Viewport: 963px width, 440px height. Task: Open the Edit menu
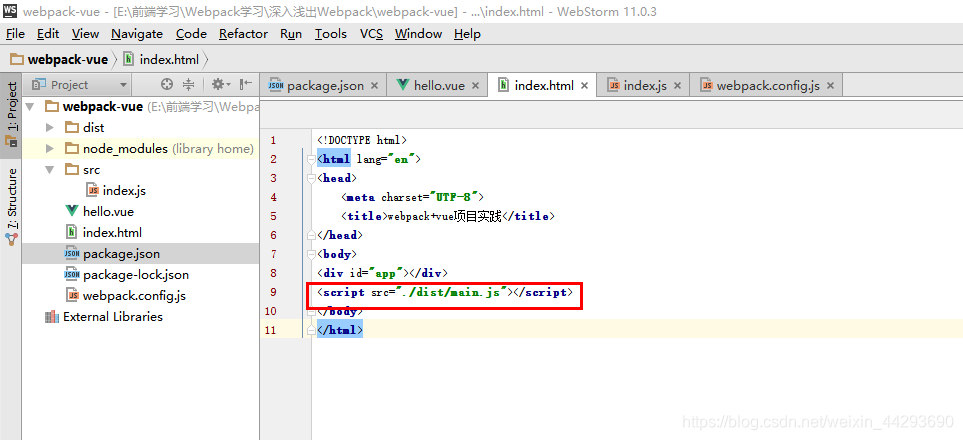tap(48, 34)
